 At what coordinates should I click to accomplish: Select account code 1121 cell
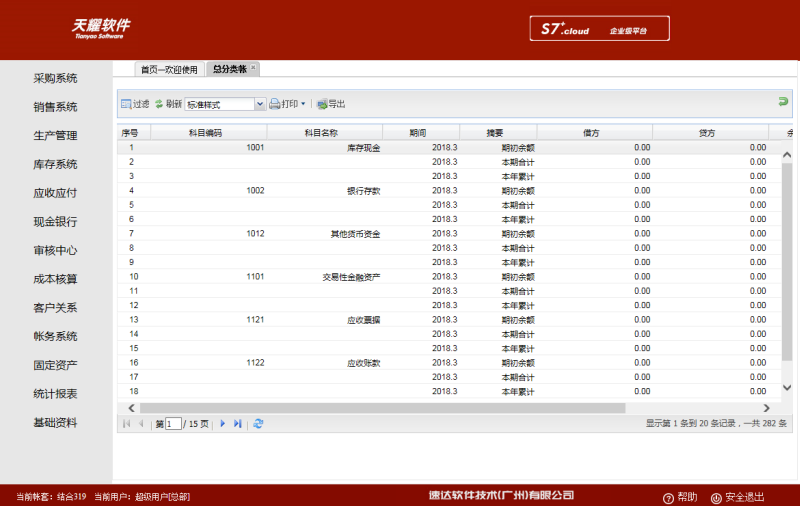(209, 319)
